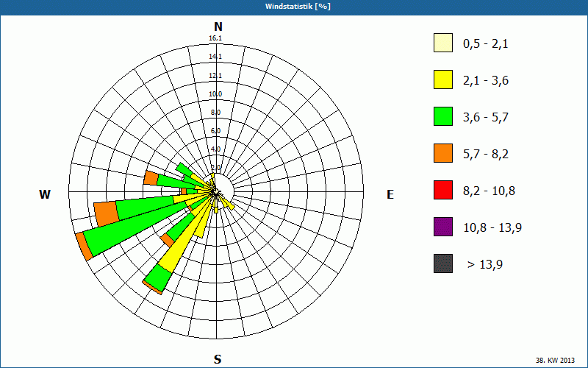Screen dimensions: 588x368
Task: Click the legend label '5,7 - 8,2'
Action: pyautogui.click(x=486, y=155)
